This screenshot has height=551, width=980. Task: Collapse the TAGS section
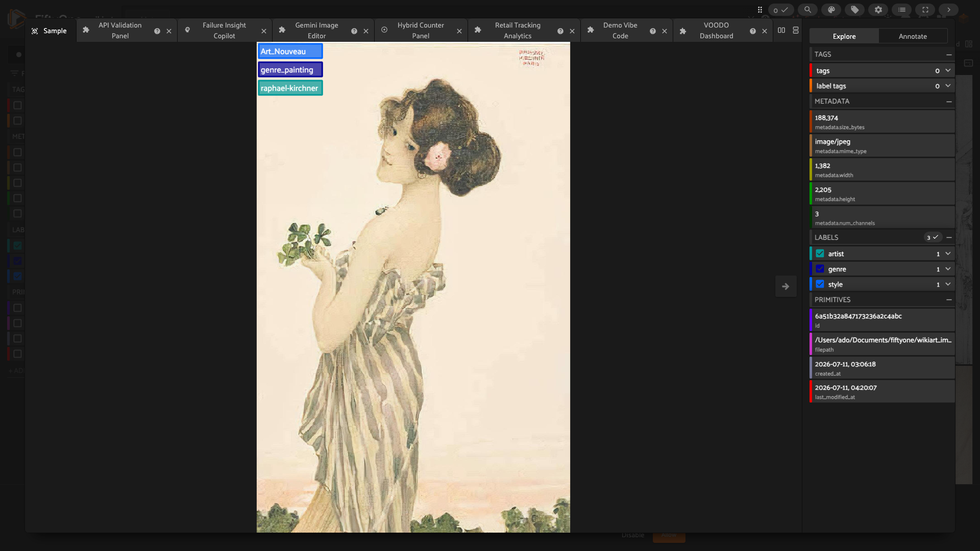(x=949, y=55)
